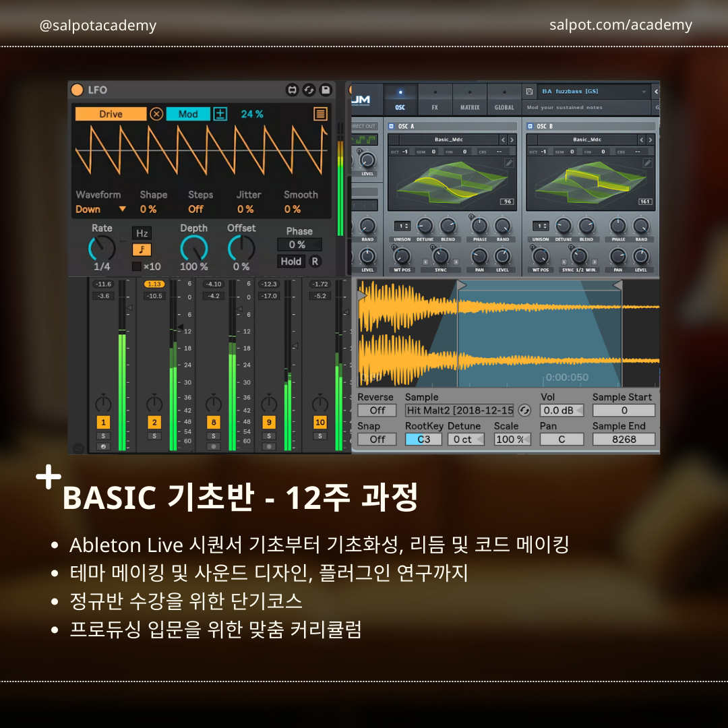Select the previous wavetable for OSC B
728x728 pixels.
click(x=641, y=140)
